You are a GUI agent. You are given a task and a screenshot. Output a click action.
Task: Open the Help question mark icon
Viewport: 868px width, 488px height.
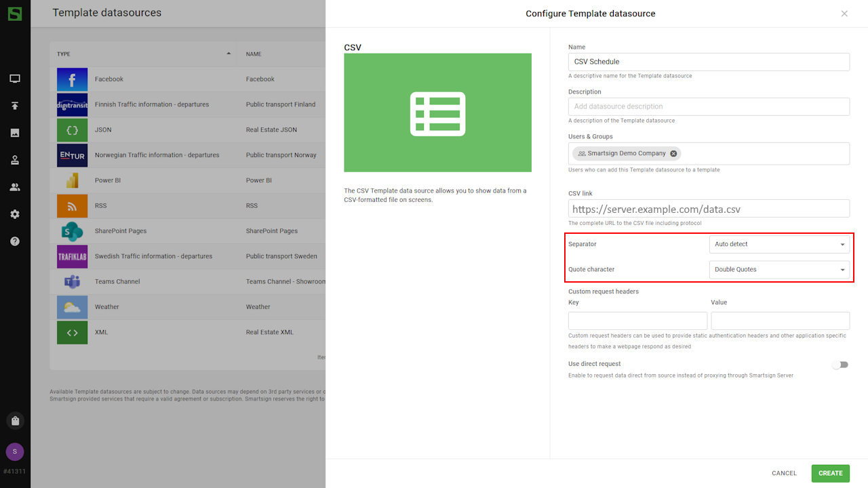[15, 241]
